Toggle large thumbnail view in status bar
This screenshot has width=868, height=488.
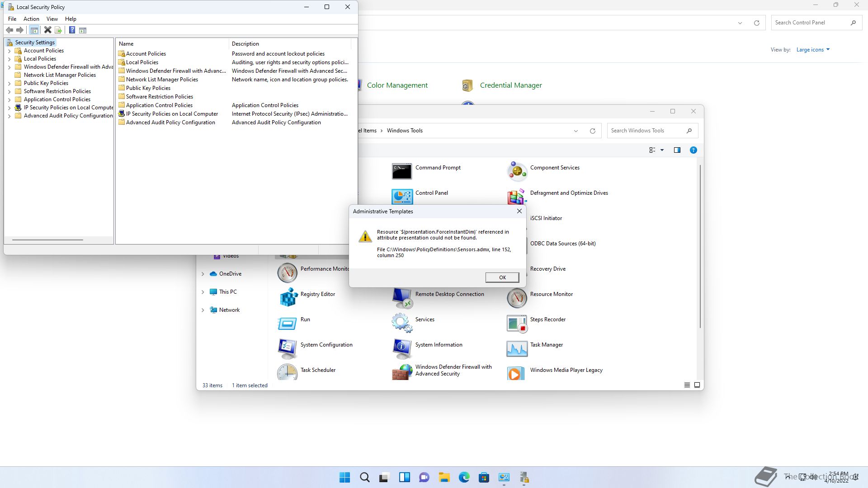pyautogui.click(x=697, y=385)
